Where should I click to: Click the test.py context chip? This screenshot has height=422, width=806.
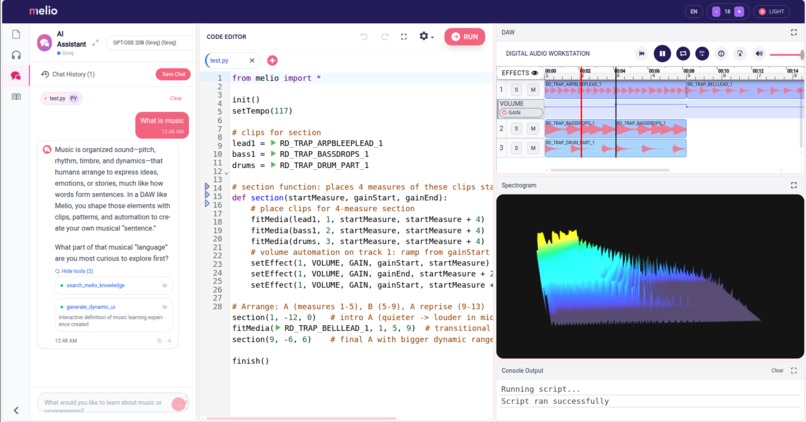tap(61, 98)
